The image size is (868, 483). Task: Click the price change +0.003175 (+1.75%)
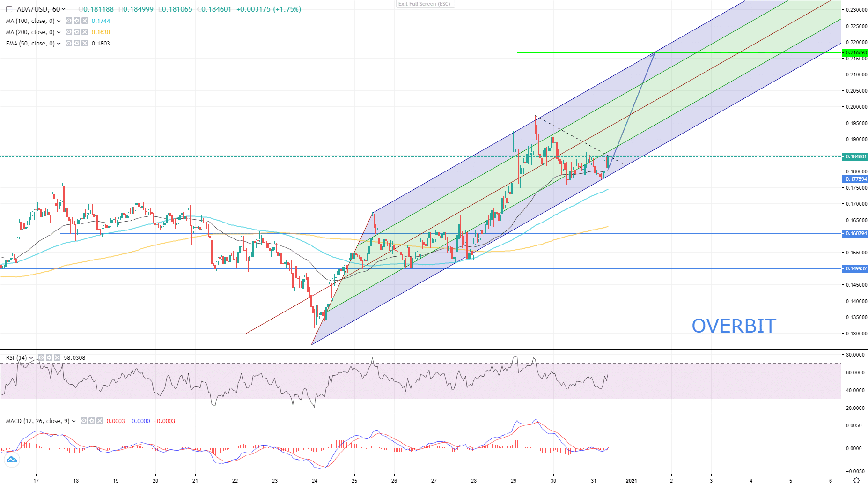click(x=269, y=9)
